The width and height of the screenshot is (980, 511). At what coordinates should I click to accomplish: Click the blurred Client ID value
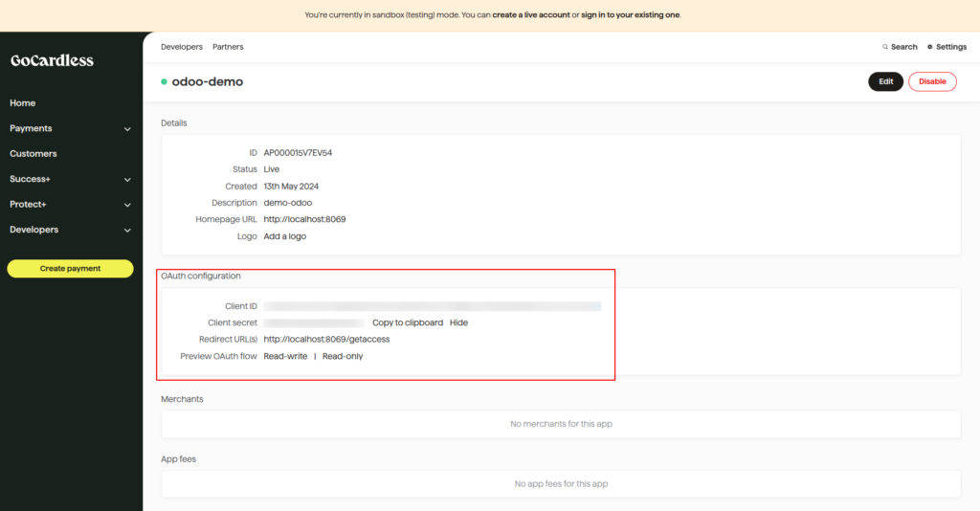click(x=432, y=306)
